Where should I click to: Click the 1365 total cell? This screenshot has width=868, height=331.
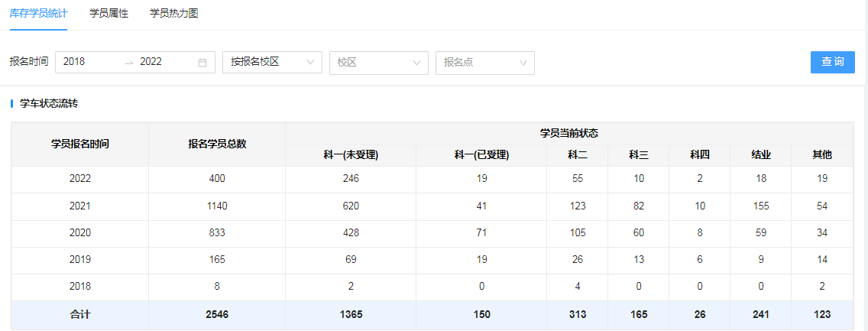pyautogui.click(x=351, y=314)
